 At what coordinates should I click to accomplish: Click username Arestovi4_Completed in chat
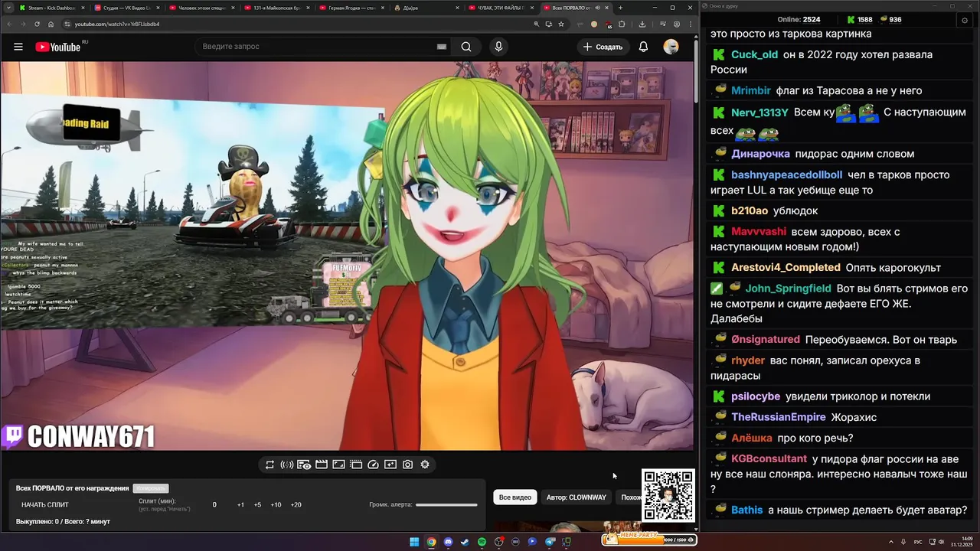pos(786,267)
